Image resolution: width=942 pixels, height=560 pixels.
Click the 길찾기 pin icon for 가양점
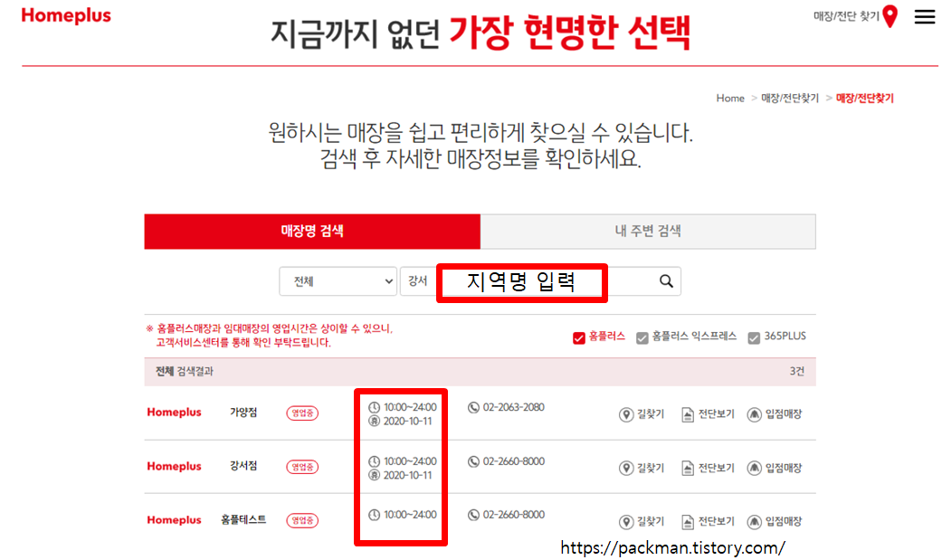[x=626, y=414]
